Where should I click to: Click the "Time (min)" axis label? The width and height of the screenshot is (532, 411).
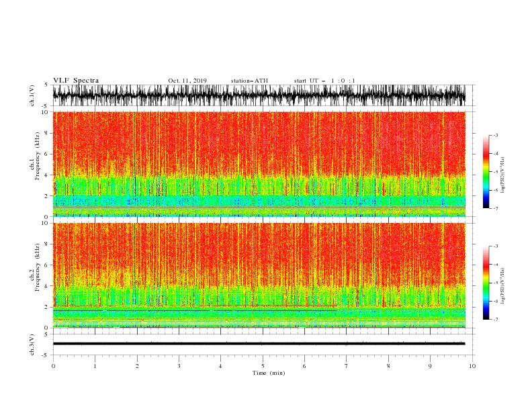point(269,373)
